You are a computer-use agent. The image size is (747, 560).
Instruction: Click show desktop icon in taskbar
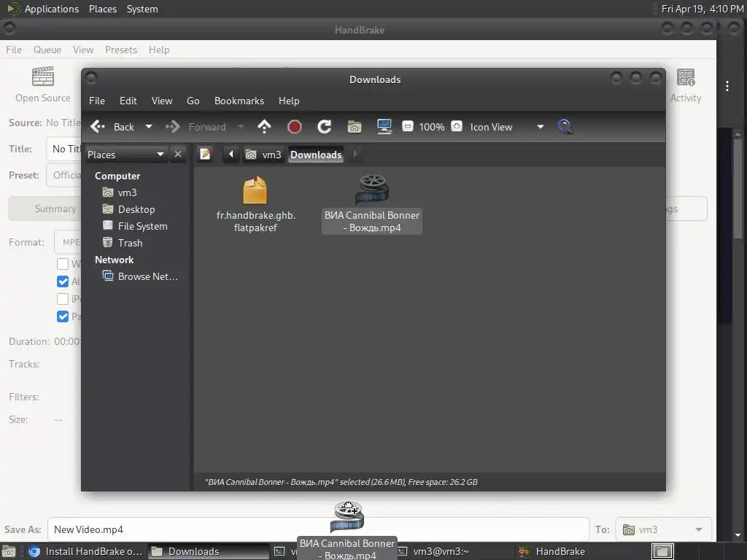[x=9, y=551]
